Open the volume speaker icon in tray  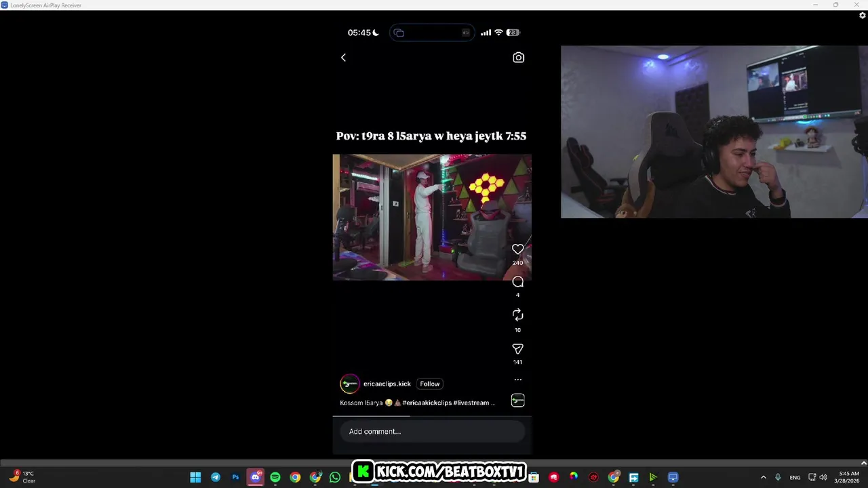click(823, 477)
